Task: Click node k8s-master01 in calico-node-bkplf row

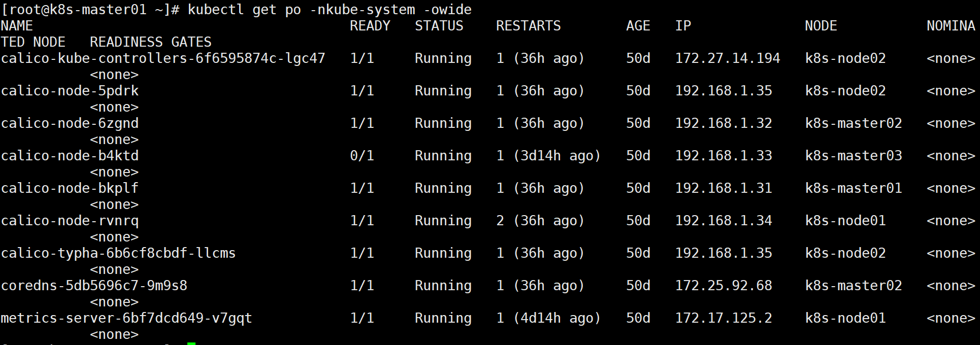Action: [x=854, y=188]
